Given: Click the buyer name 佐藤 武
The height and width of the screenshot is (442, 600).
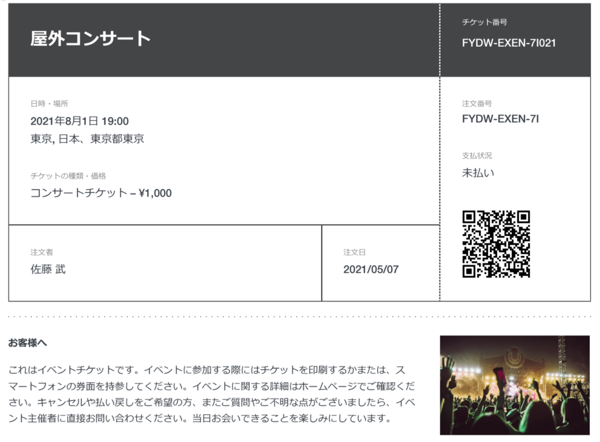Looking at the screenshot, I should pyautogui.click(x=48, y=269).
